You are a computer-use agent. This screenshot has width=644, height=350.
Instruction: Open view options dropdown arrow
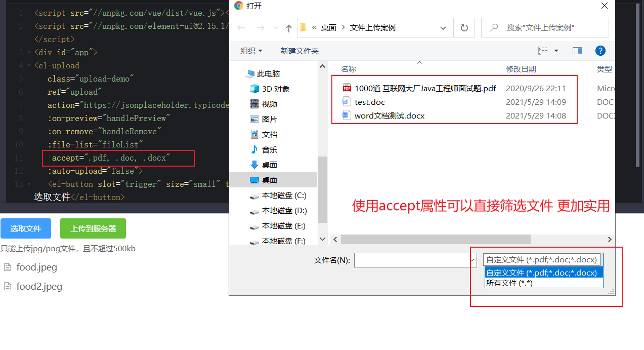click(556, 51)
